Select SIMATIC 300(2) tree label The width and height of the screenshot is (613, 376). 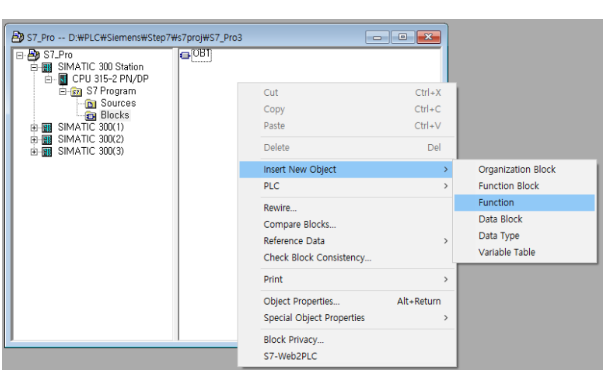point(91,140)
